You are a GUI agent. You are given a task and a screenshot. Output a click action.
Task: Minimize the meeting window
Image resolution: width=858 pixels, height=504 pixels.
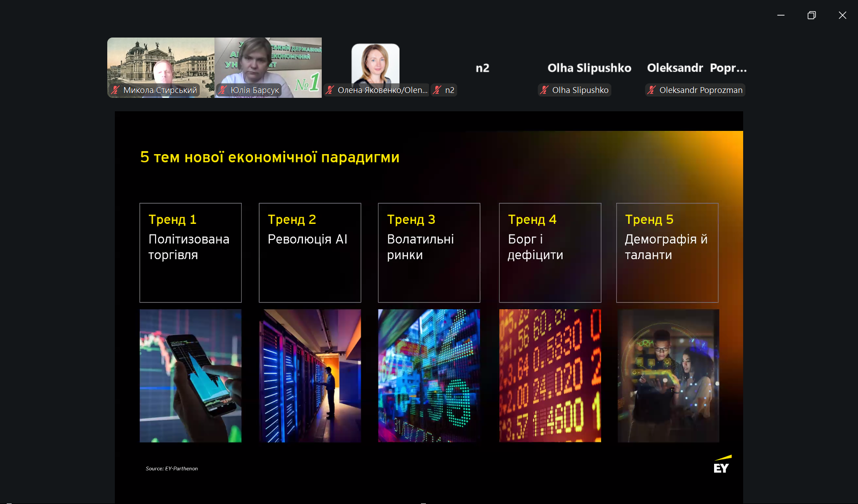coord(781,15)
